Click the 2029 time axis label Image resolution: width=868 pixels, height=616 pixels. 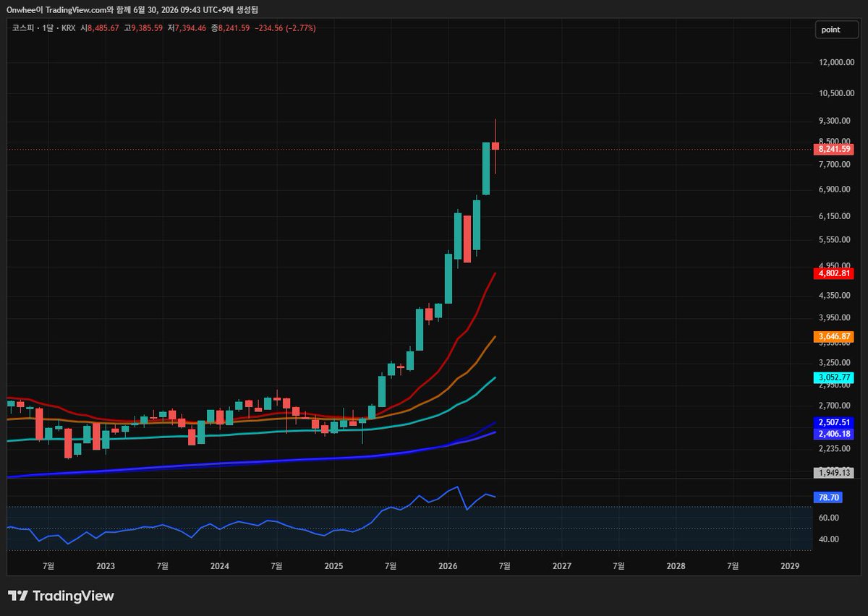791,565
